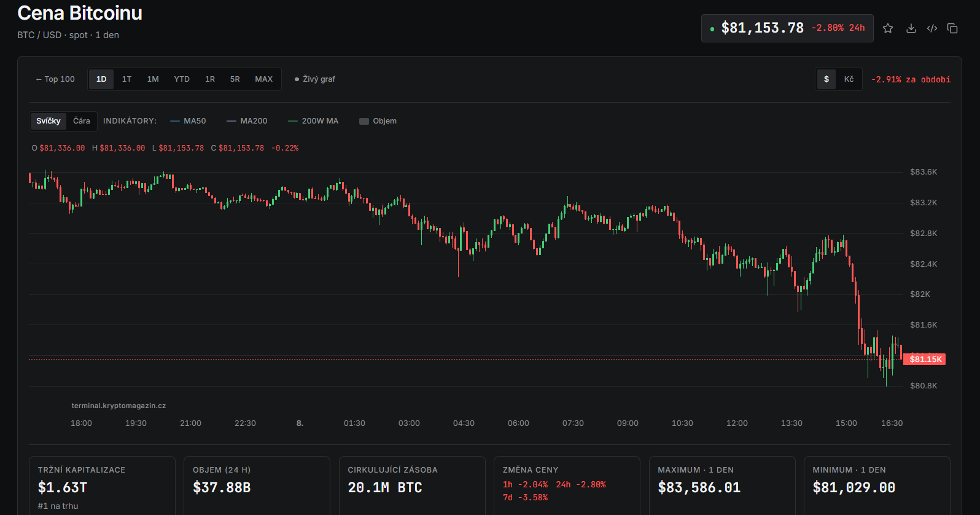
Task: Click the Cena Bitcoinu heading
Action: pyautogui.click(x=80, y=13)
